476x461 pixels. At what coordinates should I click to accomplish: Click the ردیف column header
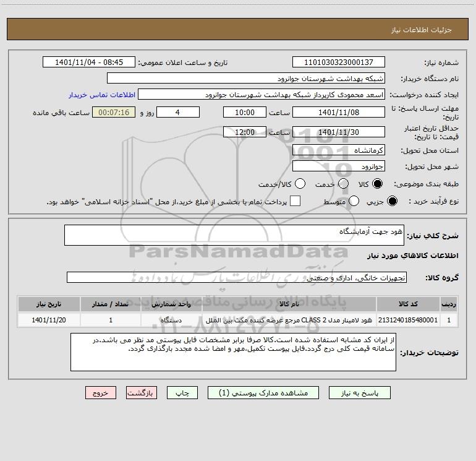tap(449, 304)
